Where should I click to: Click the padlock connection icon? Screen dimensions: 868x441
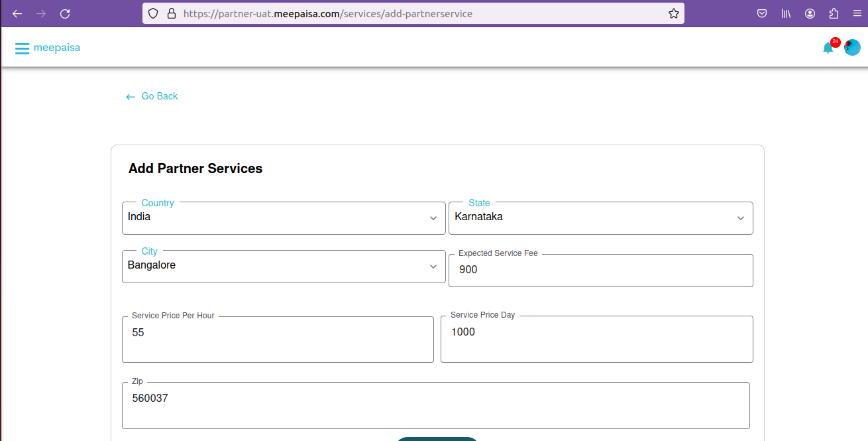point(172,13)
